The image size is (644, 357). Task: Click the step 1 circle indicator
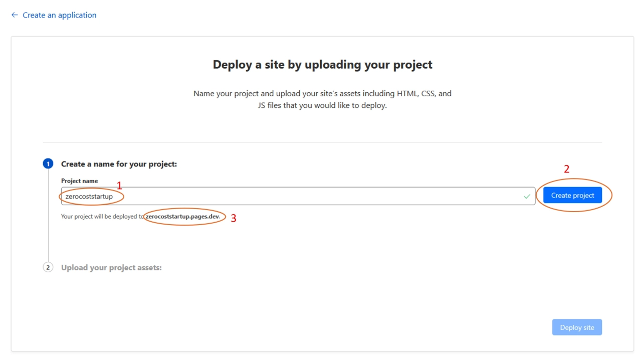[x=48, y=164]
